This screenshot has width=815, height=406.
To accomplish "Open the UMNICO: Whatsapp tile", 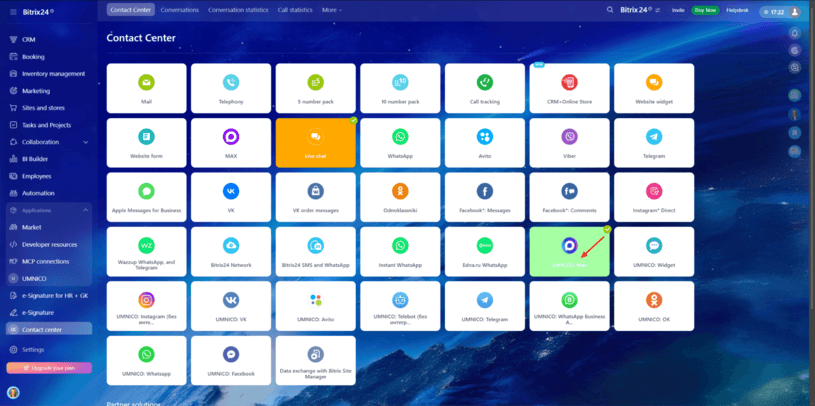I will [147, 361].
